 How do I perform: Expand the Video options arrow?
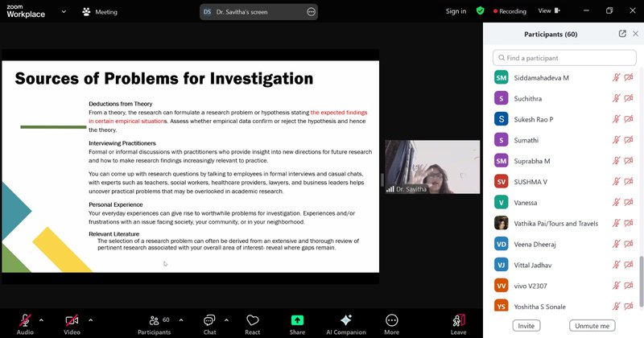90,319
